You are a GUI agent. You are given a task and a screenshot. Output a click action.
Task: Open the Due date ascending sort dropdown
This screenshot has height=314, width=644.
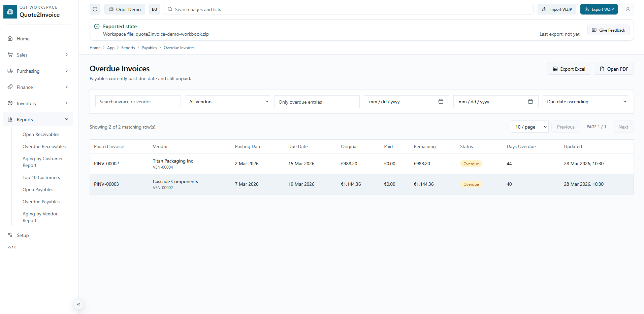pos(585,102)
